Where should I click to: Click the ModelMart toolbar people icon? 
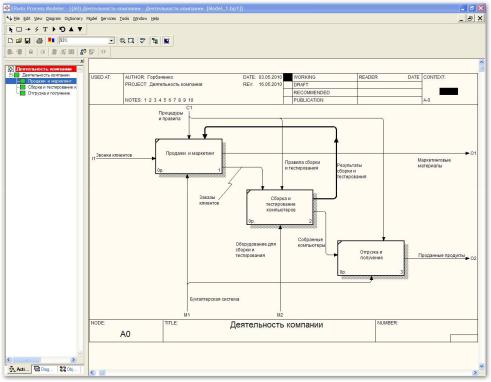83,52
